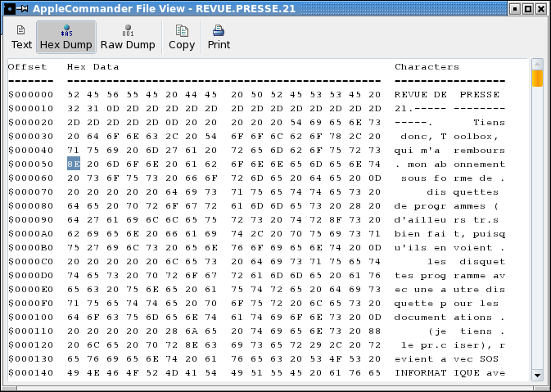Maximize the AppleCommander File View window
This screenshot has height=392, width=551.
528,9
